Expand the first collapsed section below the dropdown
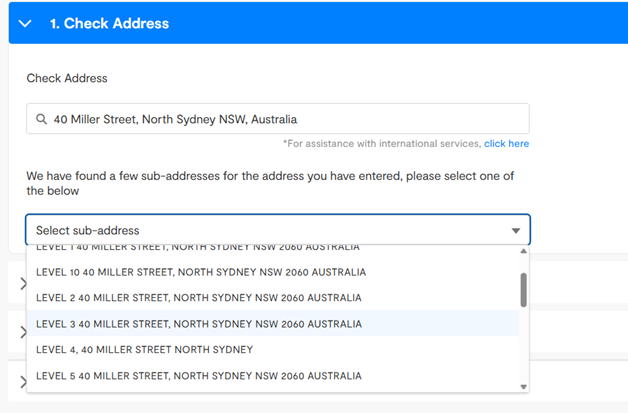The image size is (628, 413). (23, 284)
